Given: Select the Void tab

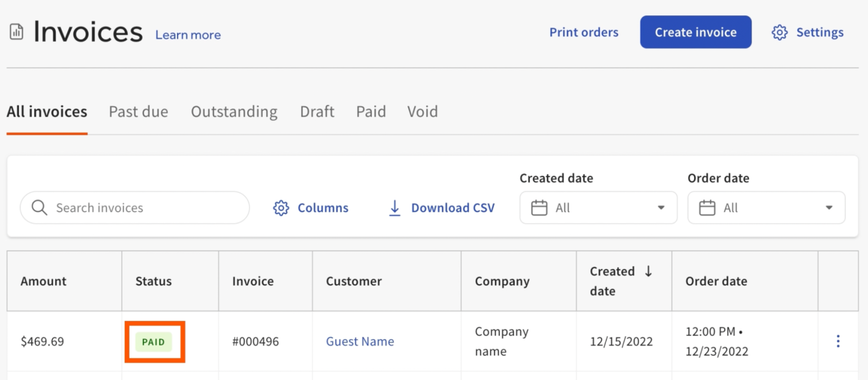Looking at the screenshot, I should pos(422,112).
